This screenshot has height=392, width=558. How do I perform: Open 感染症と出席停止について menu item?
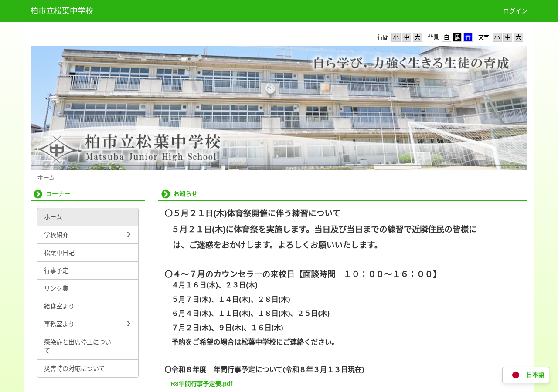88,346
